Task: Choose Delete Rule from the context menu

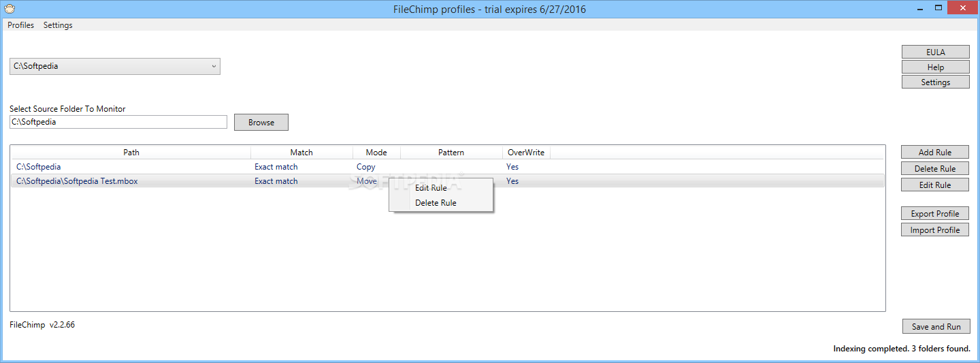Action: click(x=436, y=203)
